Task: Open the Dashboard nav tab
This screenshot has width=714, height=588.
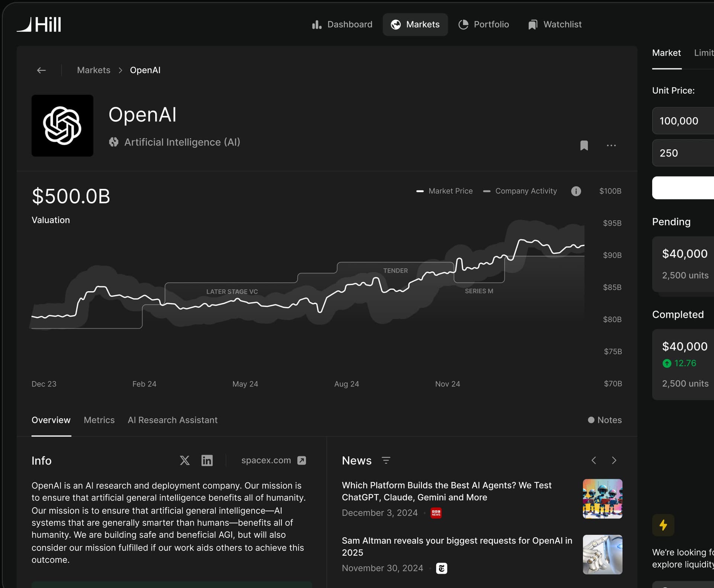Action: (x=342, y=25)
